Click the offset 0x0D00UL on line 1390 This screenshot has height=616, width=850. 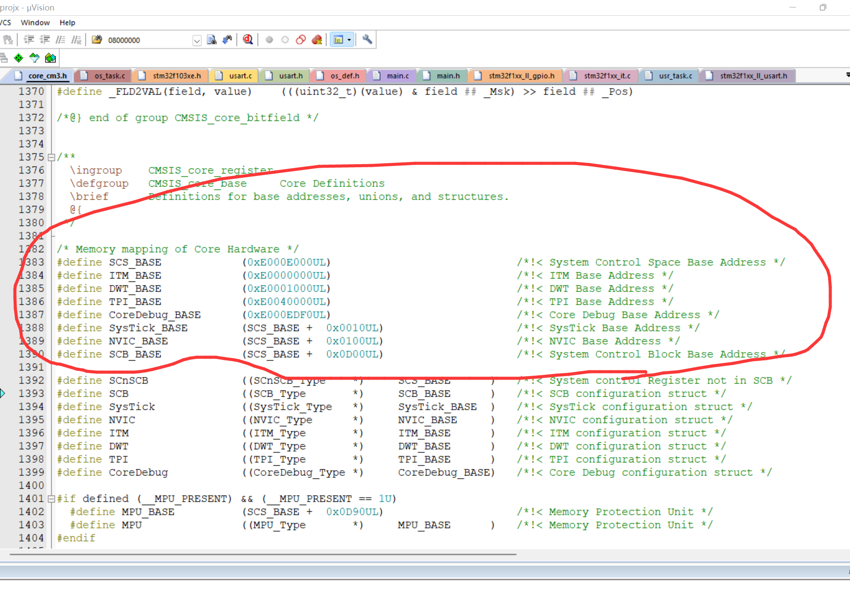click(352, 354)
